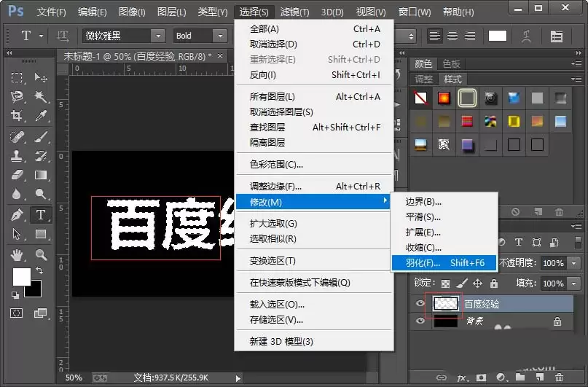Collapse the toolbox double arrow

click(x=9, y=53)
